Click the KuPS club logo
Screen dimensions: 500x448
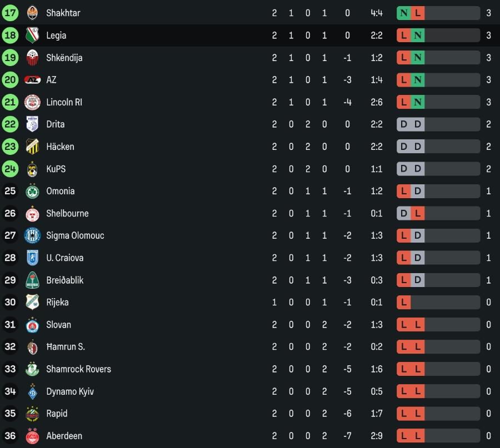point(32,169)
